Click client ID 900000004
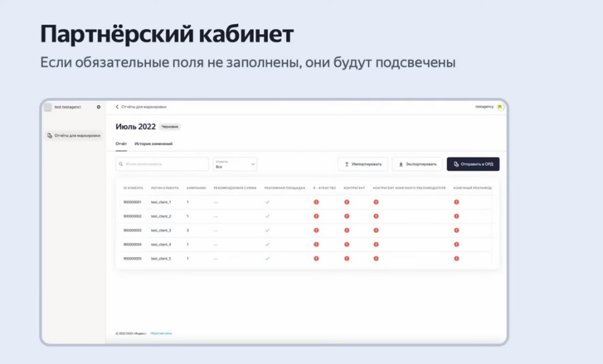The height and width of the screenshot is (364, 603). 132,244
